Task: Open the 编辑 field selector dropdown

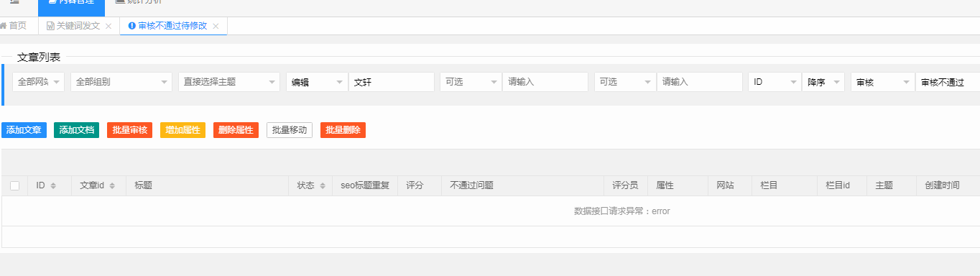Action: (317, 82)
